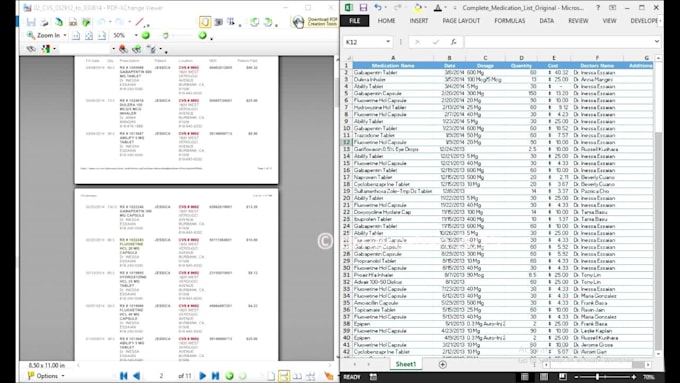The image size is (680, 383).
Task: Click Page Layout view icon in Excel status bar
Action: click(543, 376)
